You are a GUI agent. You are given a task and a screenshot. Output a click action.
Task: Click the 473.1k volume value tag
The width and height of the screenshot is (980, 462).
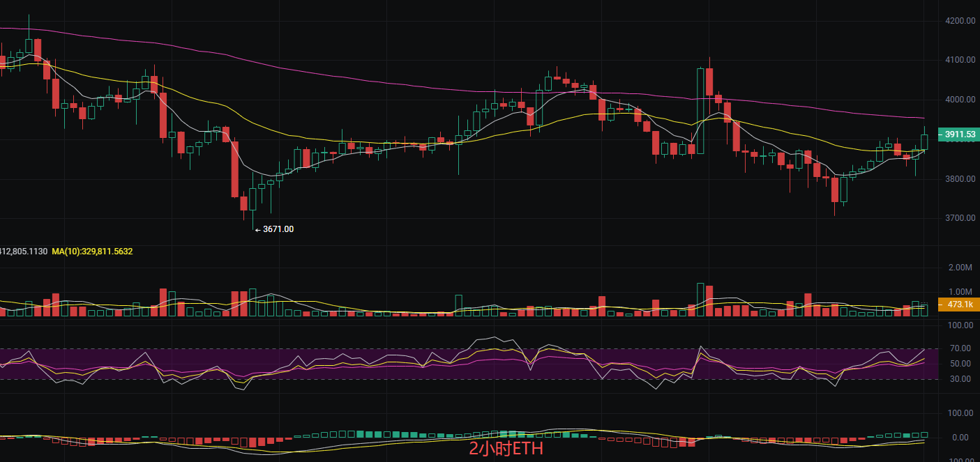[960, 305]
